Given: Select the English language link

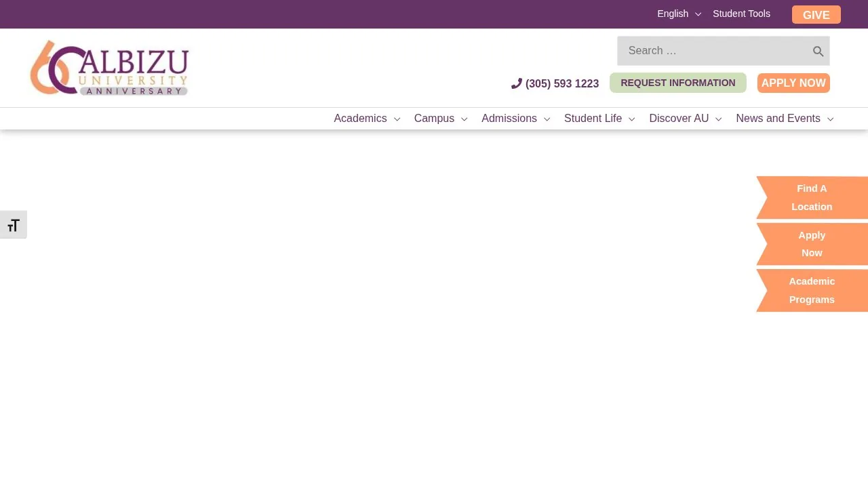Looking at the screenshot, I should tap(673, 14).
